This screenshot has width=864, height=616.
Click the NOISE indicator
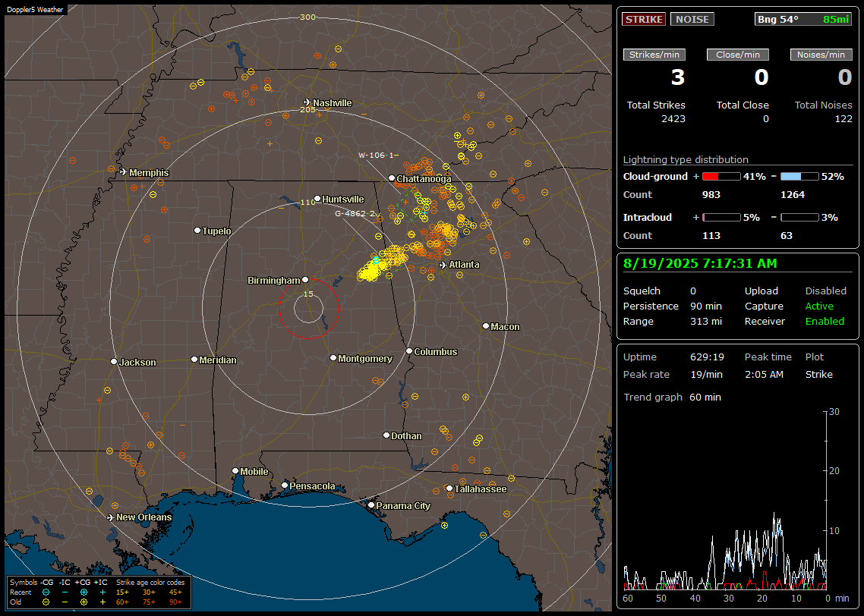click(692, 19)
